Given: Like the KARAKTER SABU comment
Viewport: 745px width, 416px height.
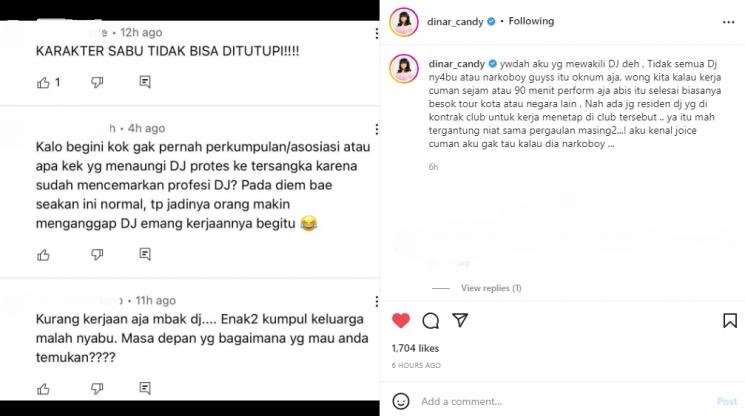Looking at the screenshot, I should coord(43,83).
